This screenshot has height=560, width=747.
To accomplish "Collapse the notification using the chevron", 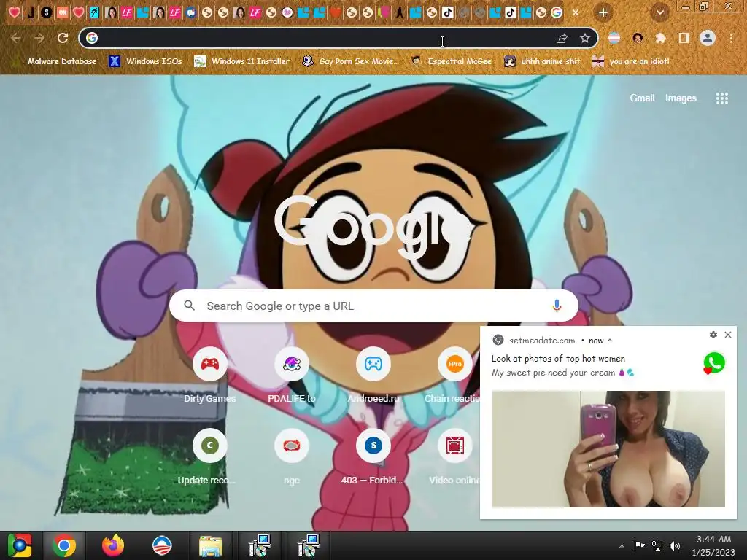I will click(610, 341).
